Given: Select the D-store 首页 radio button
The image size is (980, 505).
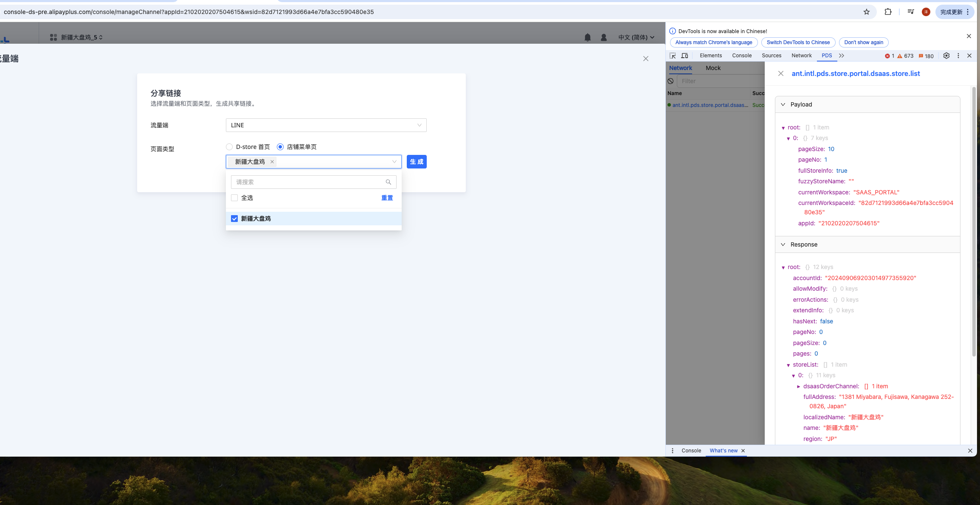Looking at the screenshot, I should tap(229, 147).
